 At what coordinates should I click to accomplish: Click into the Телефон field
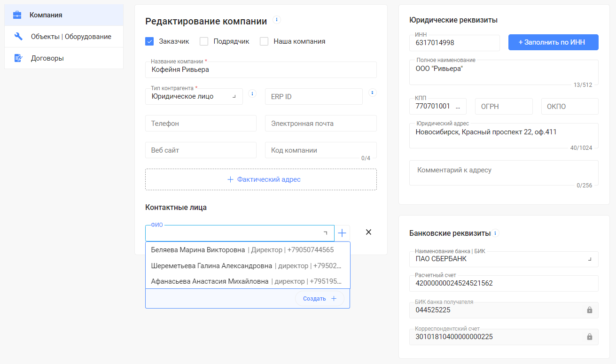point(201,123)
